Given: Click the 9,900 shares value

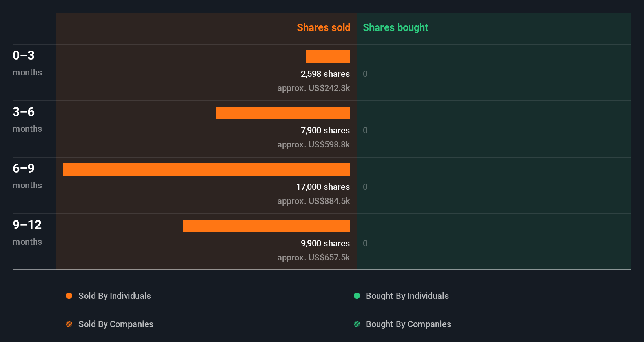Looking at the screenshot, I should pyautogui.click(x=325, y=243).
